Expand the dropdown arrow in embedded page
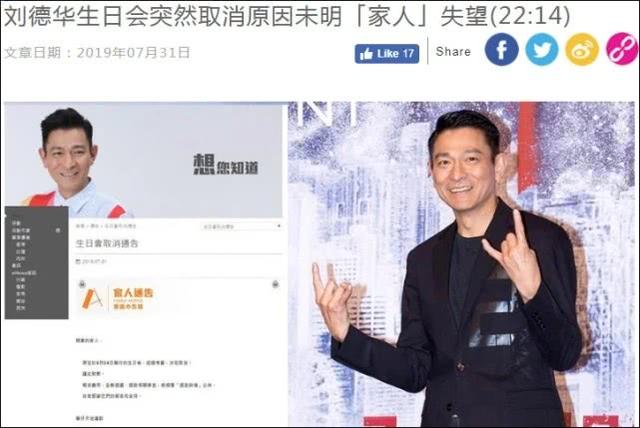 click(279, 226)
